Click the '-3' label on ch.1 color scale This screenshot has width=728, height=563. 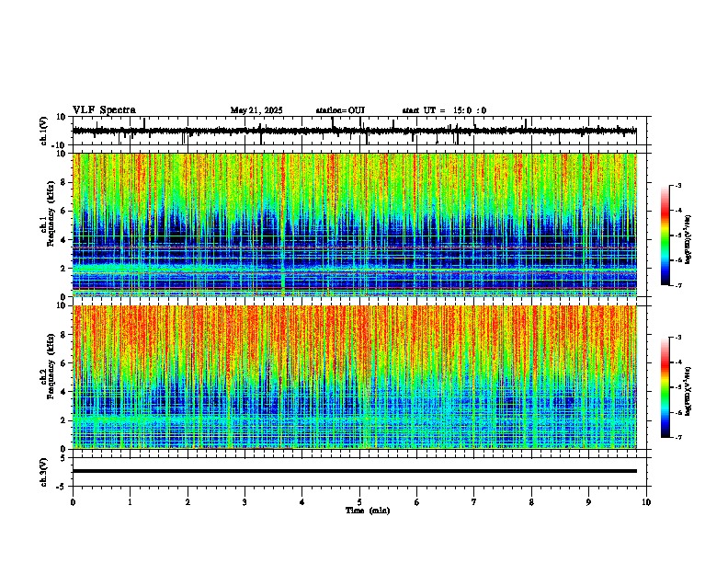click(678, 185)
